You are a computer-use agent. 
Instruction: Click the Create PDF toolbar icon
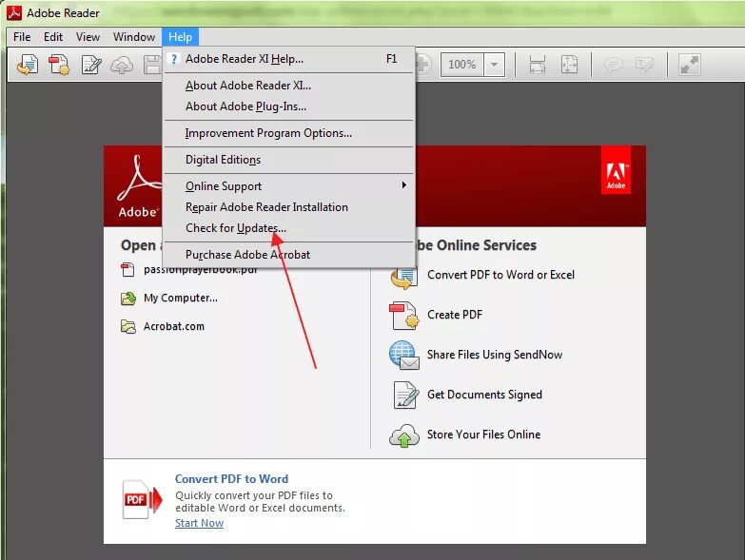pyautogui.click(x=59, y=65)
